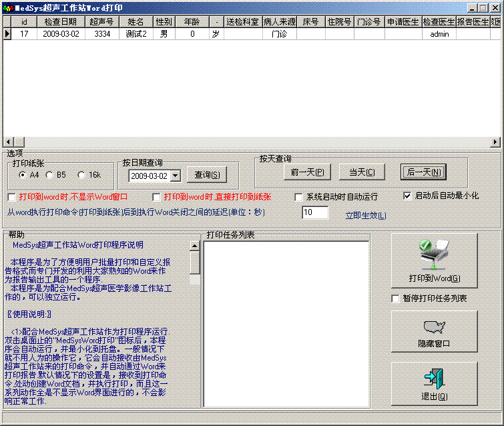The image size is (504, 426).
Task: Click the admin cell in 检查医生 column
Action: (x=439, y=34)
